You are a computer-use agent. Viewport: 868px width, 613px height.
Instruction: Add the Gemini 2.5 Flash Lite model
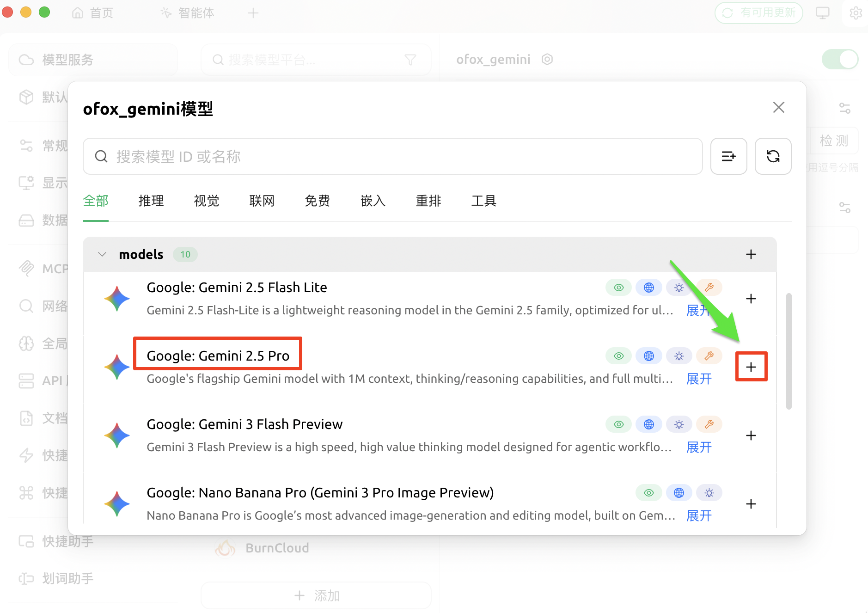(751, 299)
